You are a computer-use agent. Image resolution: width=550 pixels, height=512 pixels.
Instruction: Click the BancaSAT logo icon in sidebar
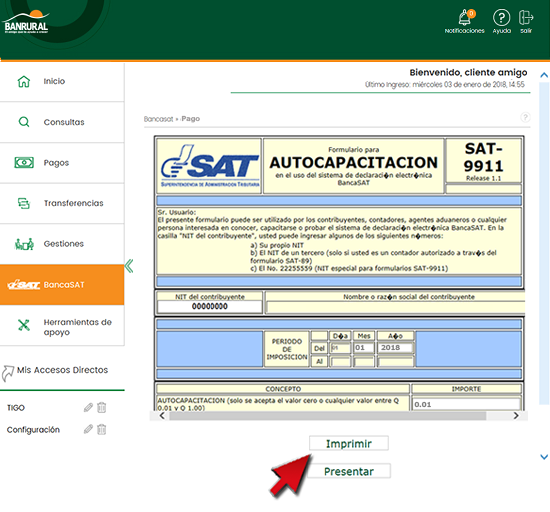[x=24, y=285]
